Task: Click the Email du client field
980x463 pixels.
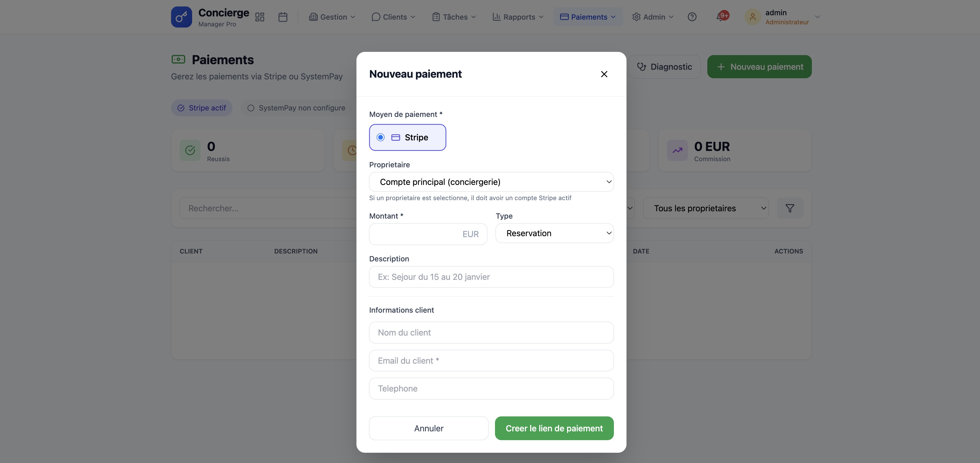Action: click(491, 360)
